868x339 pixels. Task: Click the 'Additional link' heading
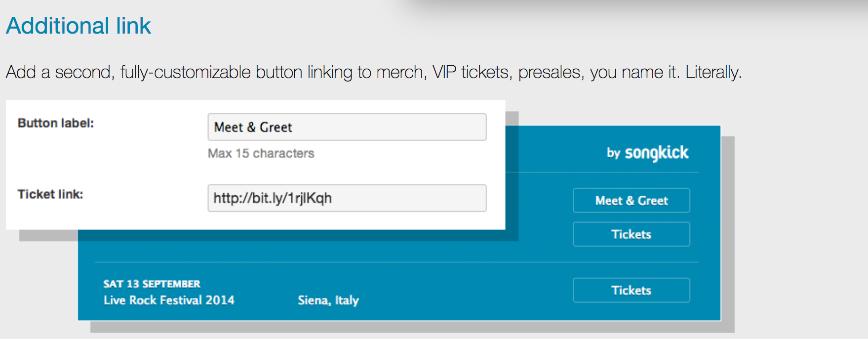tap(78, 25)
